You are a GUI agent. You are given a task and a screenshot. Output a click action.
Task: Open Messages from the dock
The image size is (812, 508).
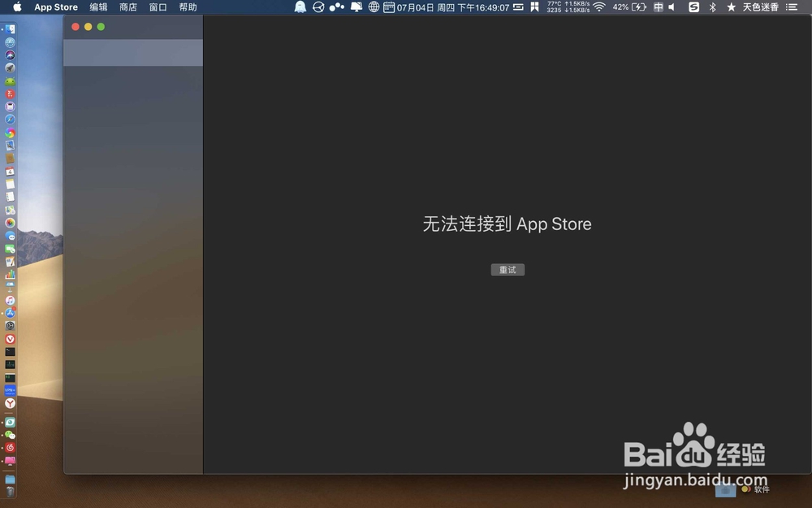pos(10,236)
